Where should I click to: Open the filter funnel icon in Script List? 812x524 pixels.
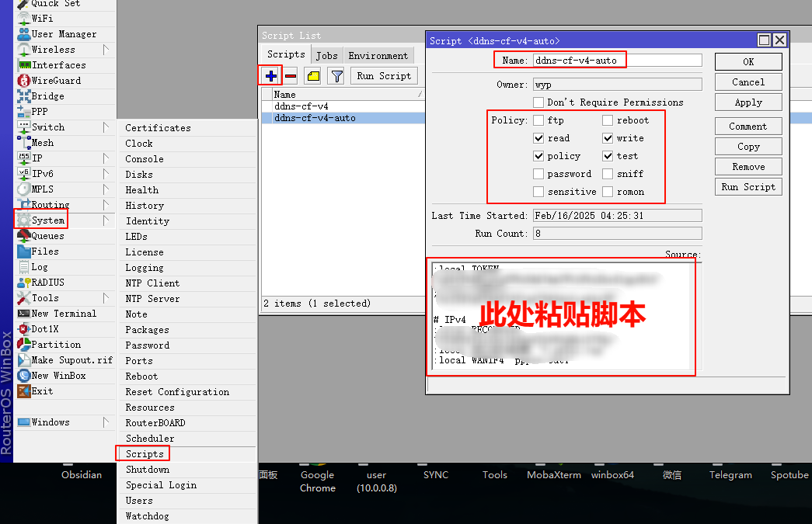tap(336, 76)
